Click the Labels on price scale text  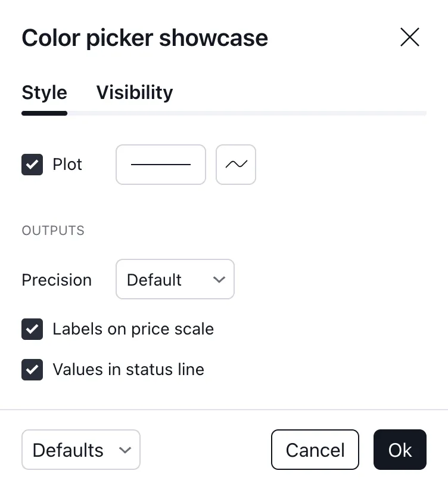tap(133, 329)
